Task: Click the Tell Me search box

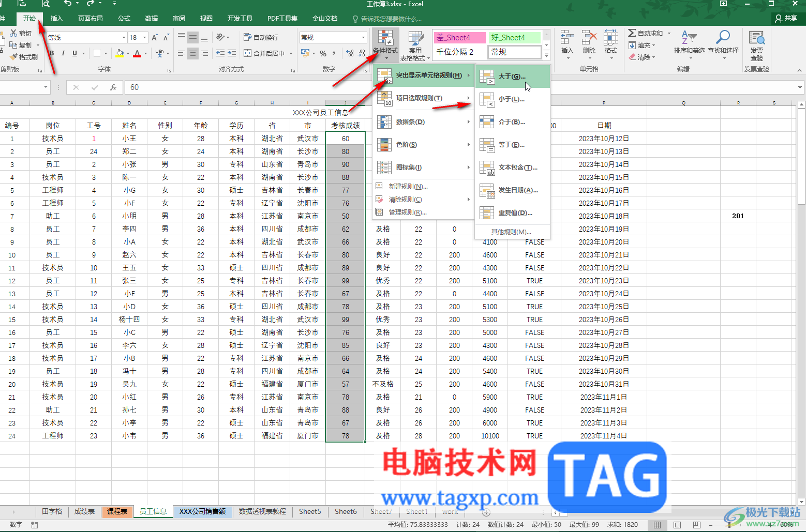Action: pyautogui.click(x=388, y=19)
